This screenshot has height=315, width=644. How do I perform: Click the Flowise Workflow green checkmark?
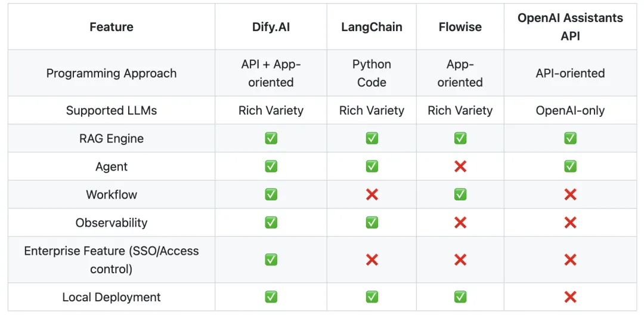click(x=460, y=194)
